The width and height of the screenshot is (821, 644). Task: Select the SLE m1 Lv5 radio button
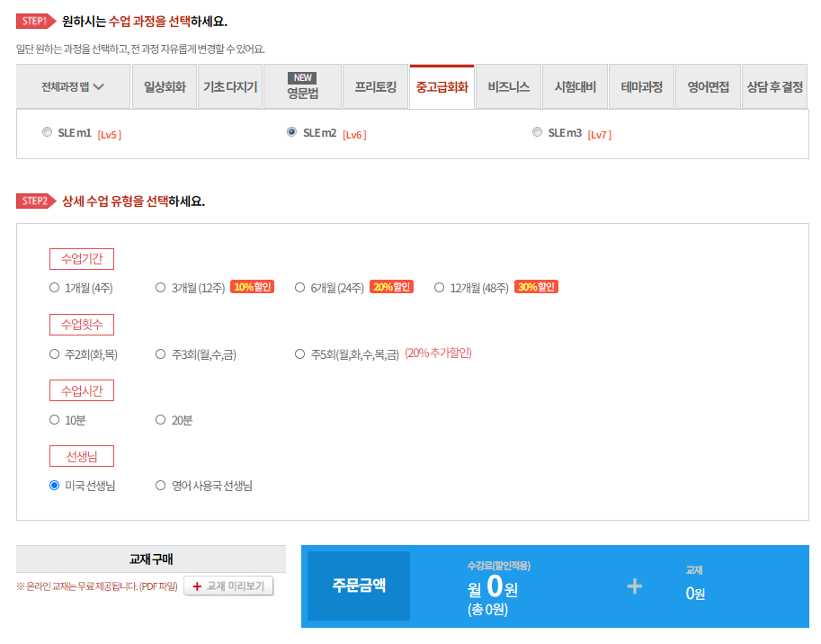(x=47, y=132)
